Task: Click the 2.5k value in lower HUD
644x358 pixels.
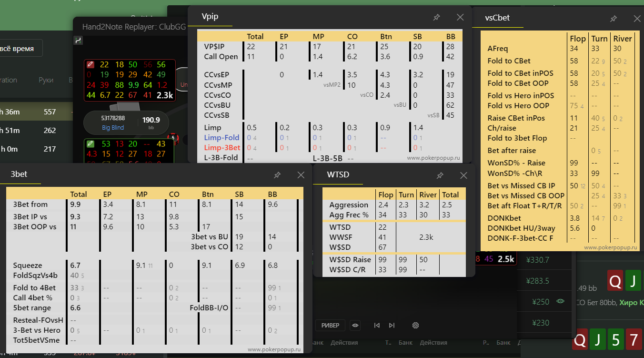Action: (506, 259)
